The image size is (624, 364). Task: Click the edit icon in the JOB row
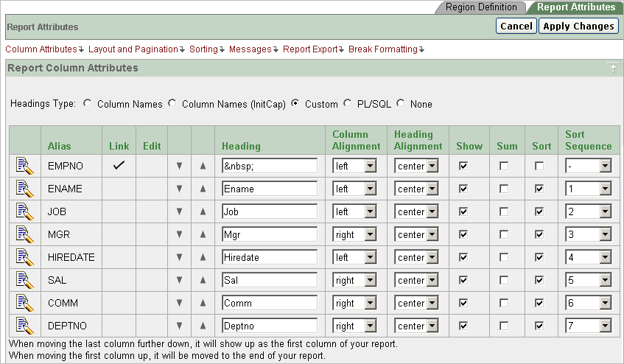24,212
